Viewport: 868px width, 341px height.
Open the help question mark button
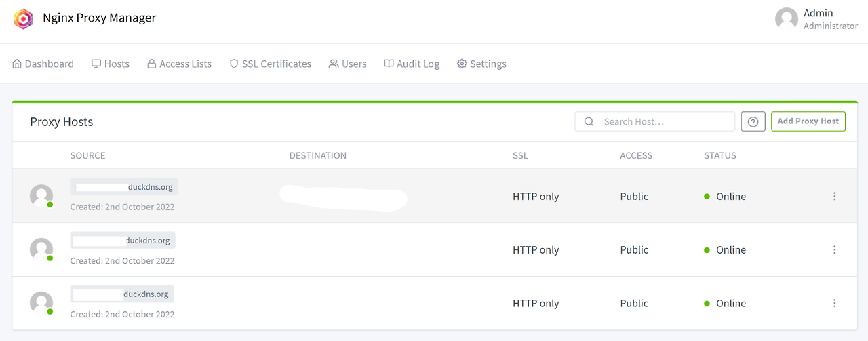(x=753, y=121)
